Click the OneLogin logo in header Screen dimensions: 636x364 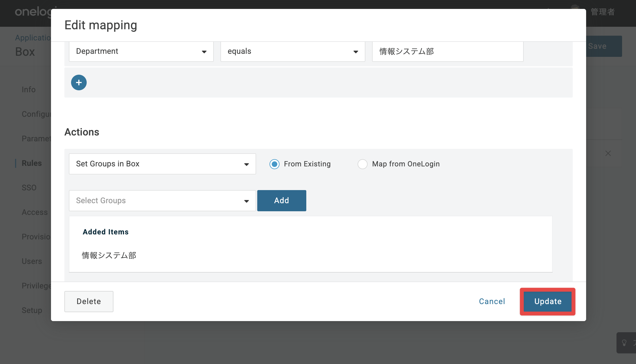point(33,12)
